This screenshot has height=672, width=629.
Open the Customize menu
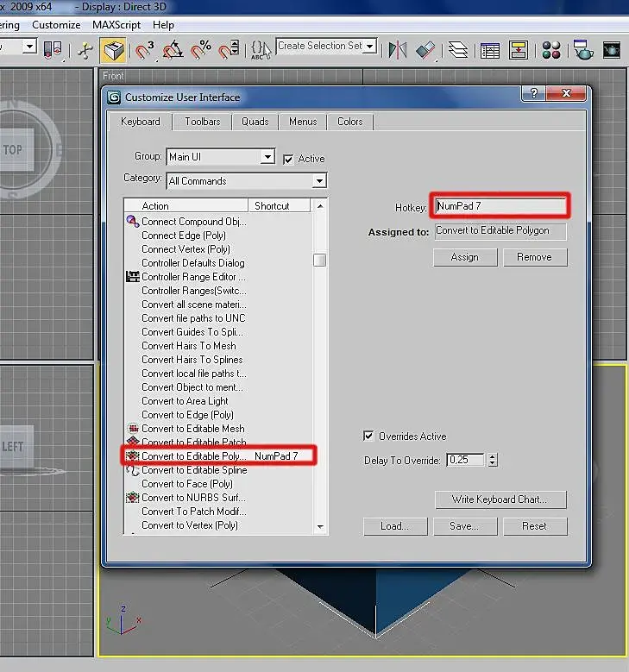(x=56, y=25)
